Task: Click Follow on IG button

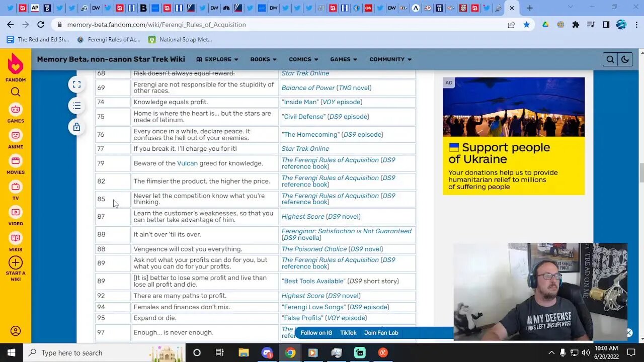Action: tap(316, 333)
